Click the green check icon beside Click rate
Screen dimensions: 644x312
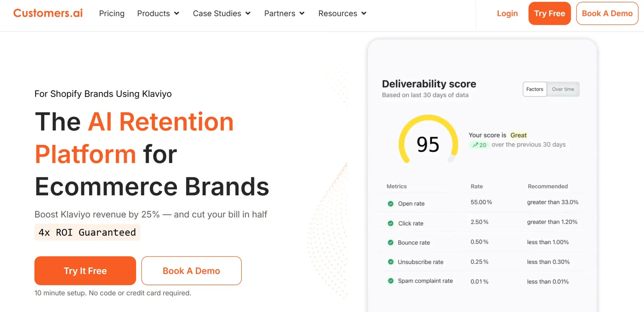[x=390, y=223]
